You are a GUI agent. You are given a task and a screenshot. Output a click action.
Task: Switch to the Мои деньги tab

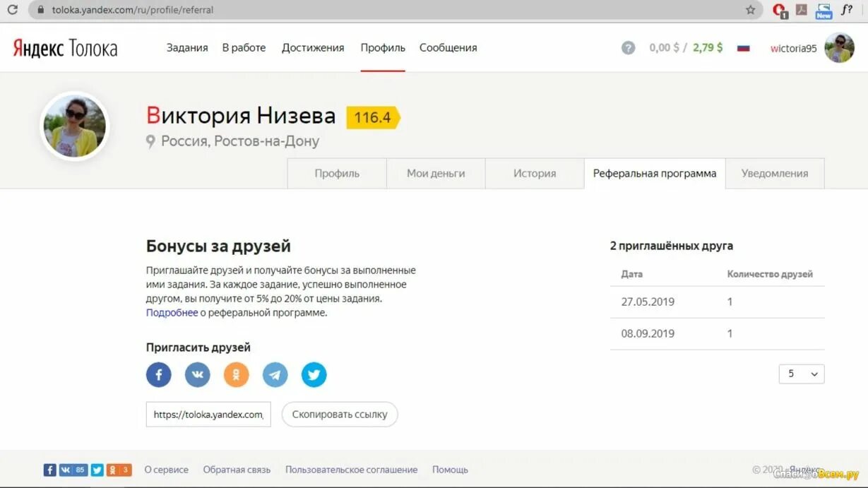click(436, 173)
